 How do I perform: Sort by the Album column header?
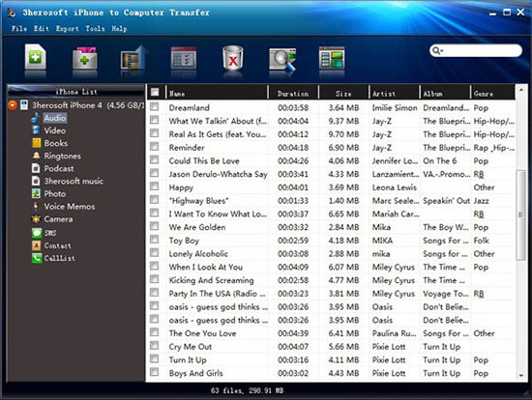(x=445, y=92)
